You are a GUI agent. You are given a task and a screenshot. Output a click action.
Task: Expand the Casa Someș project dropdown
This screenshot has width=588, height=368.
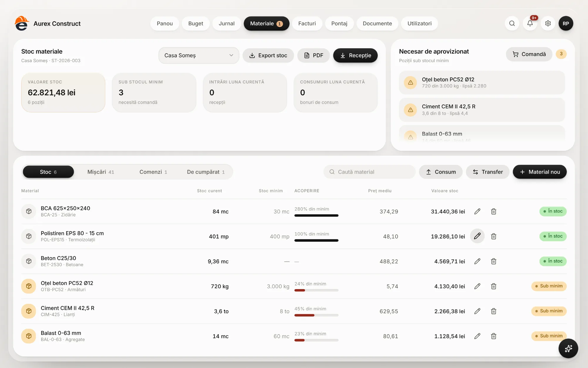point(199,55)
